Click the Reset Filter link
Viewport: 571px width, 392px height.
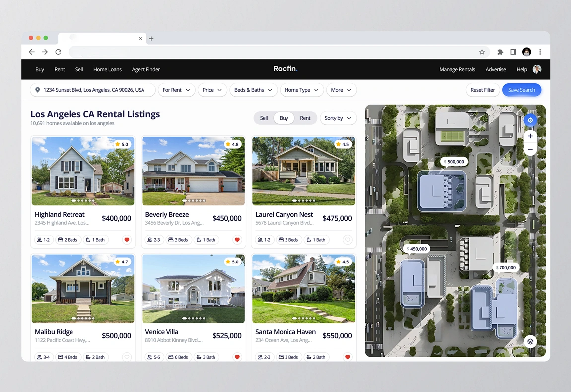(483, 90)
